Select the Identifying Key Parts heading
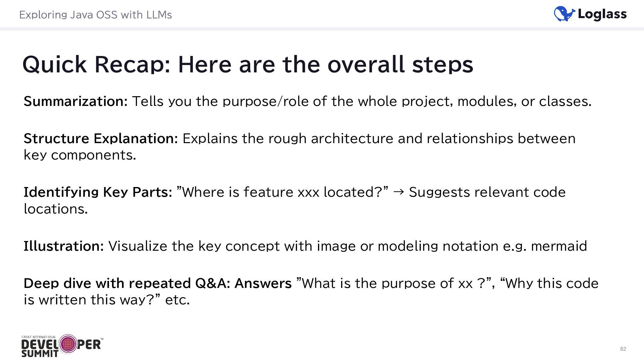 click(98, 192)
